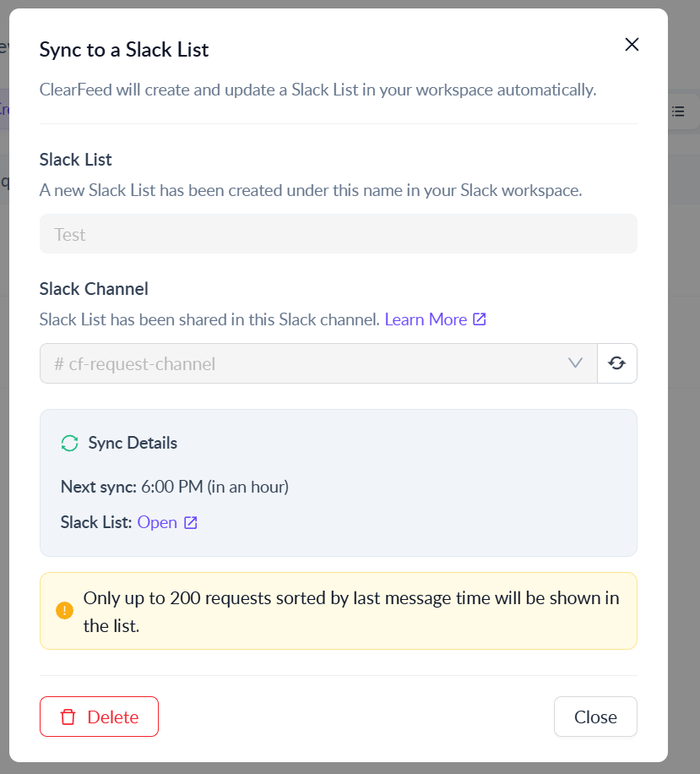The image size is (700, 774).
Task: Click the refresh channels icon button
Action: pos(617,363)
